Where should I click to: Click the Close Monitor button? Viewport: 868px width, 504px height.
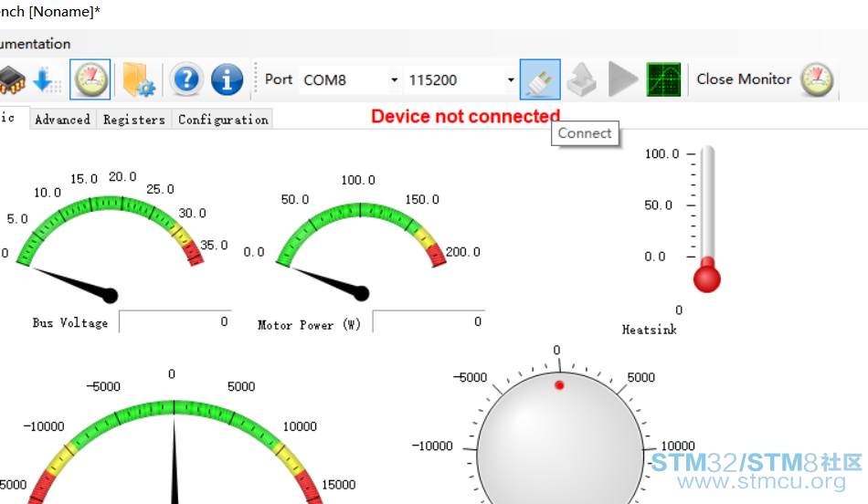744,79
